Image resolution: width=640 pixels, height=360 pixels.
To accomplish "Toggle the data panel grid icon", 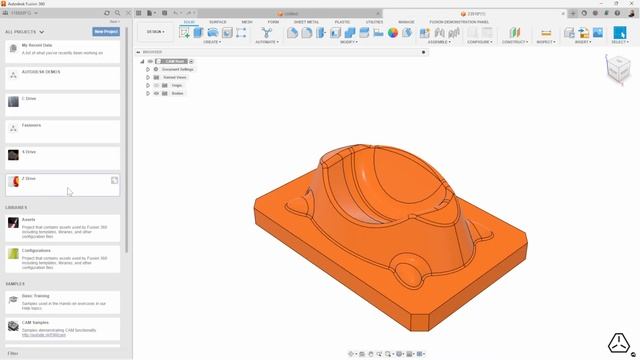I will [x=139, y=13].
